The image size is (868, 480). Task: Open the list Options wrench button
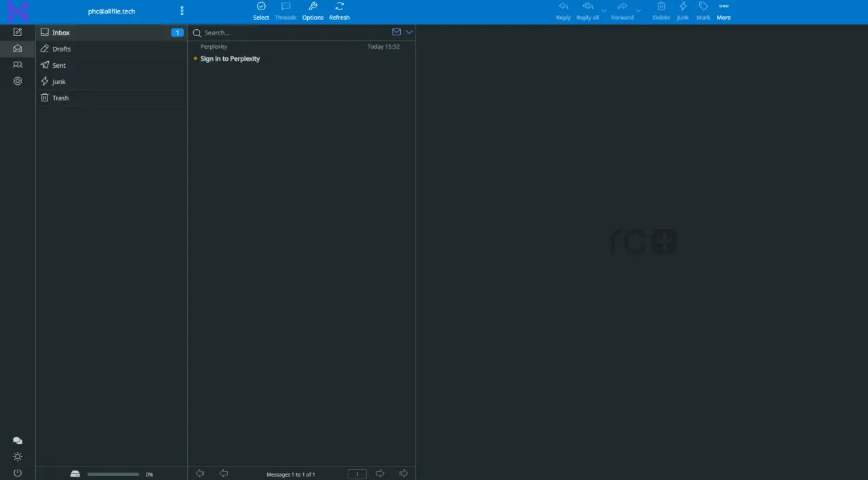[313, 11]
